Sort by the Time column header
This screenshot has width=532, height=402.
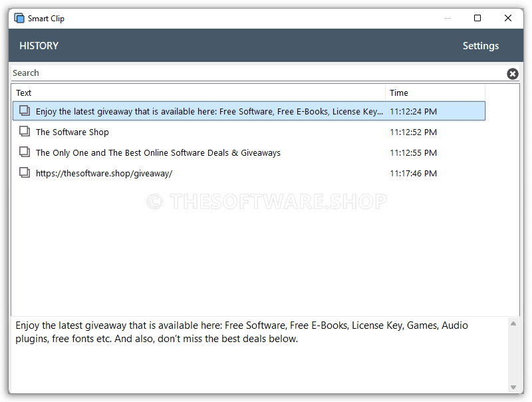click(x=436, y=93)
